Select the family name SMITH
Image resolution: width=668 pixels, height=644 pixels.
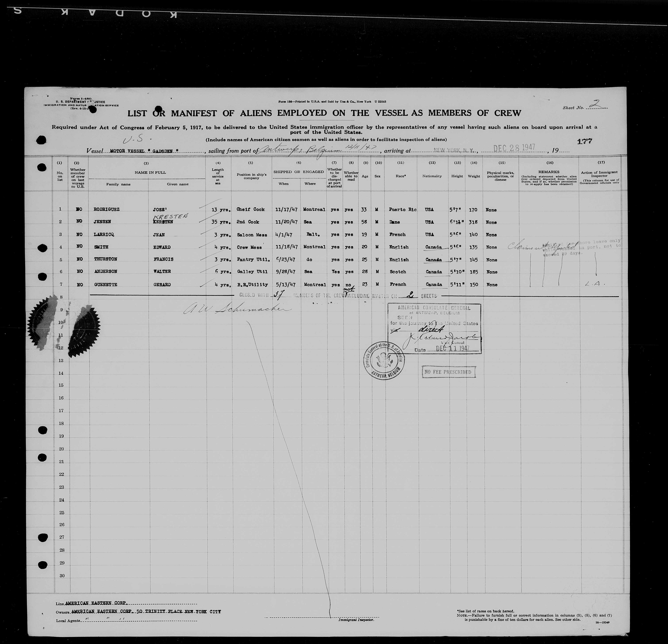(101, 247)
